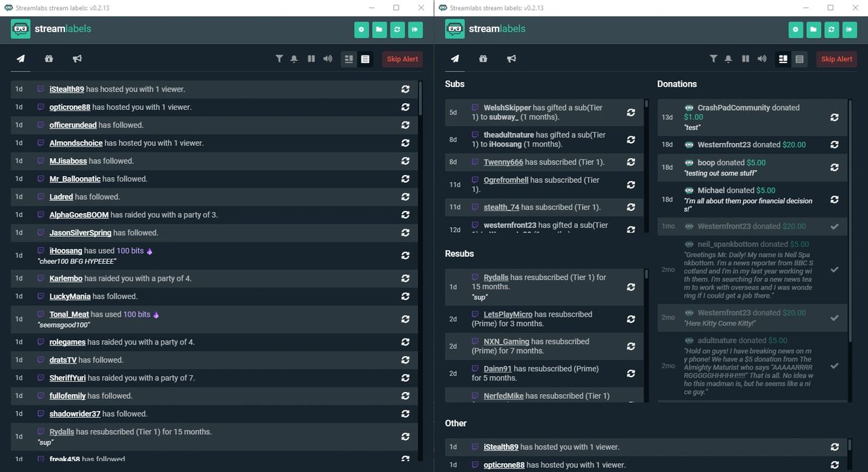Image resolution: width=868 pixels, height=472 pixels.
Task: Replay WelshSkipper's gifted sub alert
Action: click(x=631, y=113)
